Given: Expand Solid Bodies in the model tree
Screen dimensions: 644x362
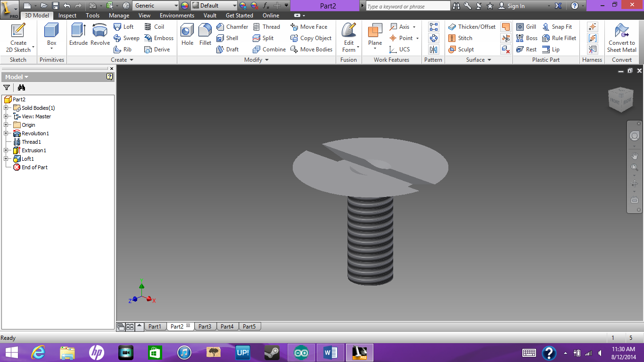Looking at the screenshot, I should pyautogui.click(x=7, y=108).
